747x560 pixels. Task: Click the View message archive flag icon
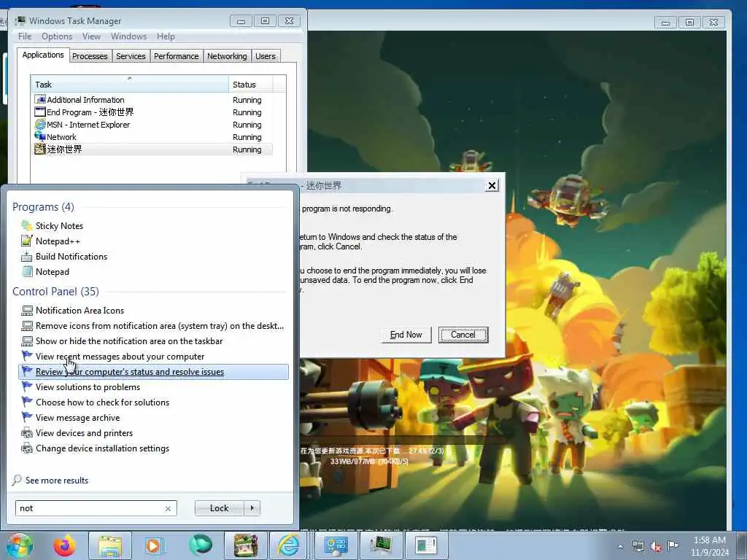tap(27, 417)
